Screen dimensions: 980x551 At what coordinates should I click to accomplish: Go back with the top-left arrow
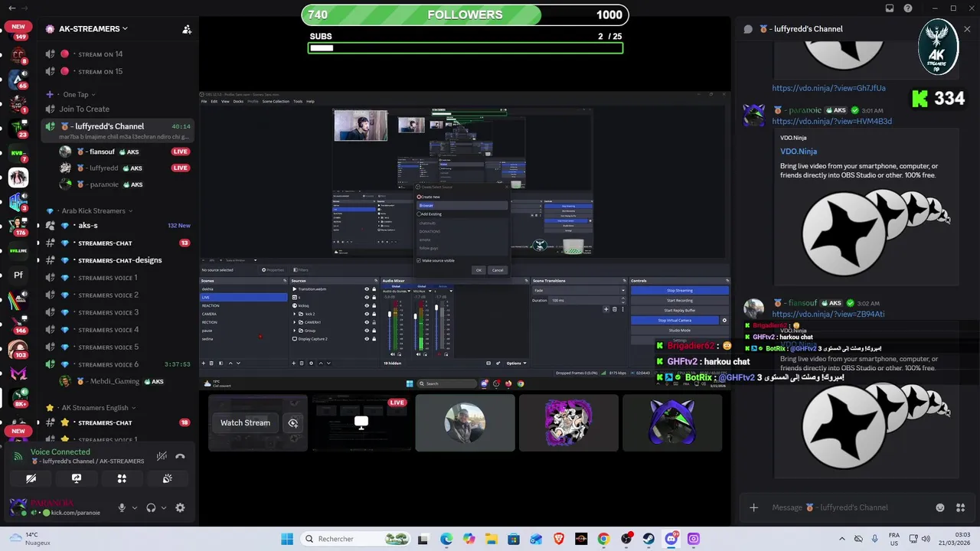click(x=11, y=8)
